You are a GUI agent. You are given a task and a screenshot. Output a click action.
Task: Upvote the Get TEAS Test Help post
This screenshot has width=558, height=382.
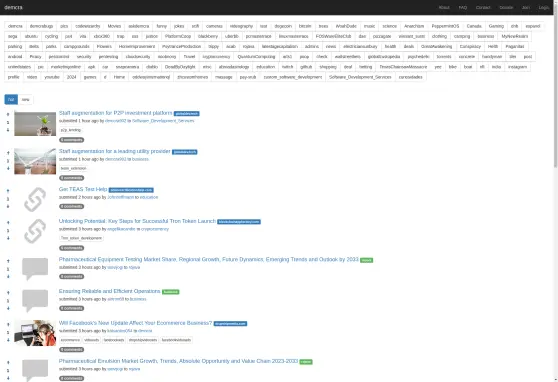pyautogui.click(x=8, y=191)
